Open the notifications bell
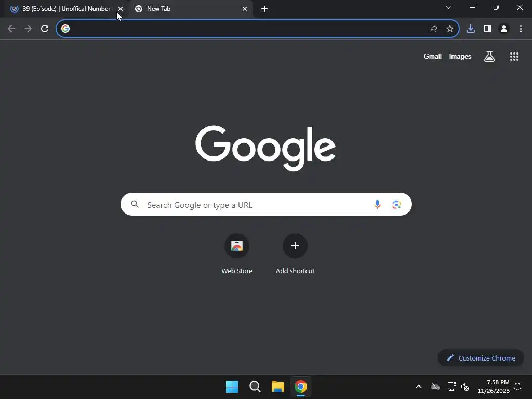The width and height of the screenshot is (532, 399). [518, 387]
